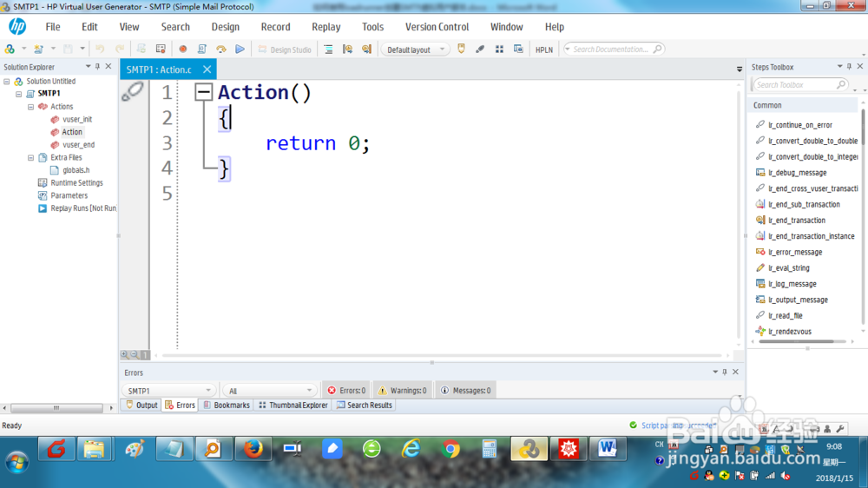Click the compile script icon in toolbar
This screenshot has height=488, width=868.
[202, 49]
